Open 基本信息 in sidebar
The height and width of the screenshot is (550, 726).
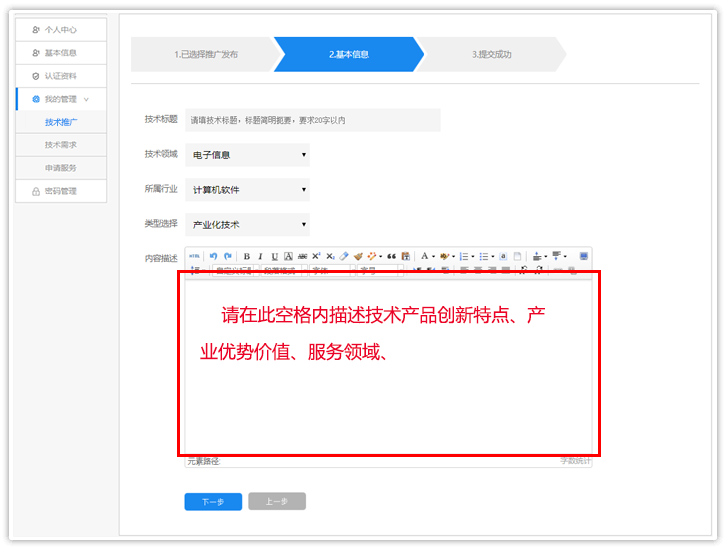click(x=61, y=53)
